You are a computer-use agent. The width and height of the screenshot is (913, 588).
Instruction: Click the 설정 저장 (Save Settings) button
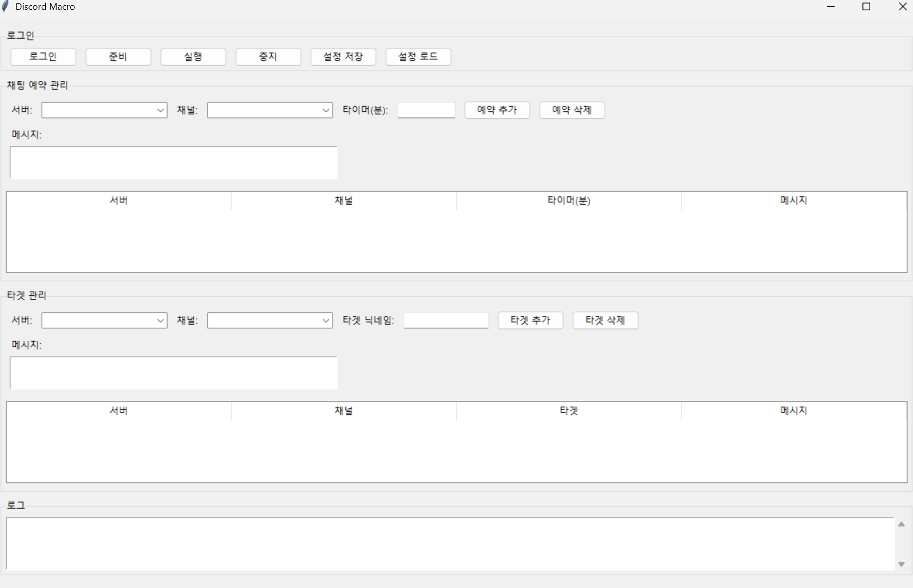pos(343,57)
